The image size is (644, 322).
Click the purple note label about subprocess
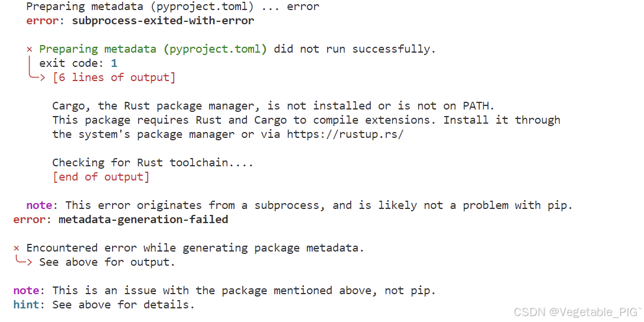pyautogui.click(x=39, y=205)
